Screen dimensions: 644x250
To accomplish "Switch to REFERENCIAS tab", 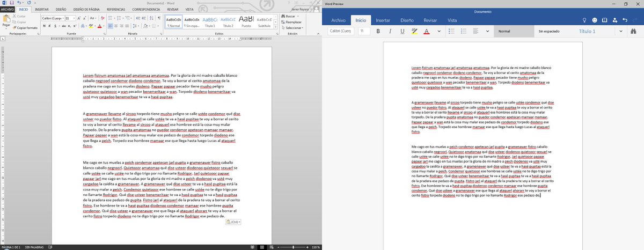I will (x=116, y=9).
